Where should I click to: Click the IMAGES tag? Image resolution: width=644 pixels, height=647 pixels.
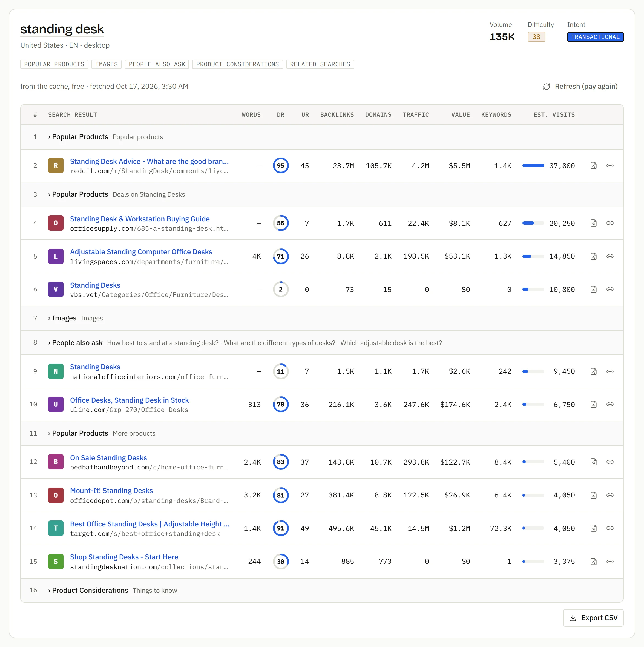tap(107, 64)
